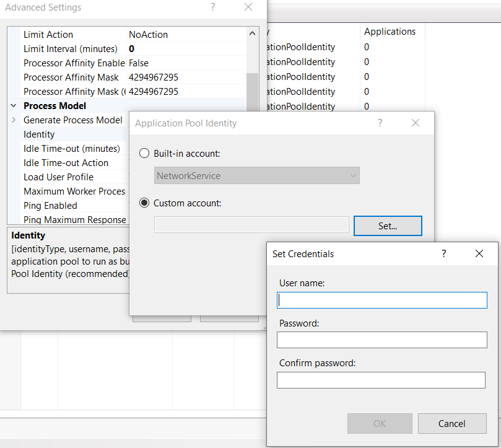This screenshot has height=448, width=501.
Task: Close the Advanced Settings window
Action: point(248,7)
